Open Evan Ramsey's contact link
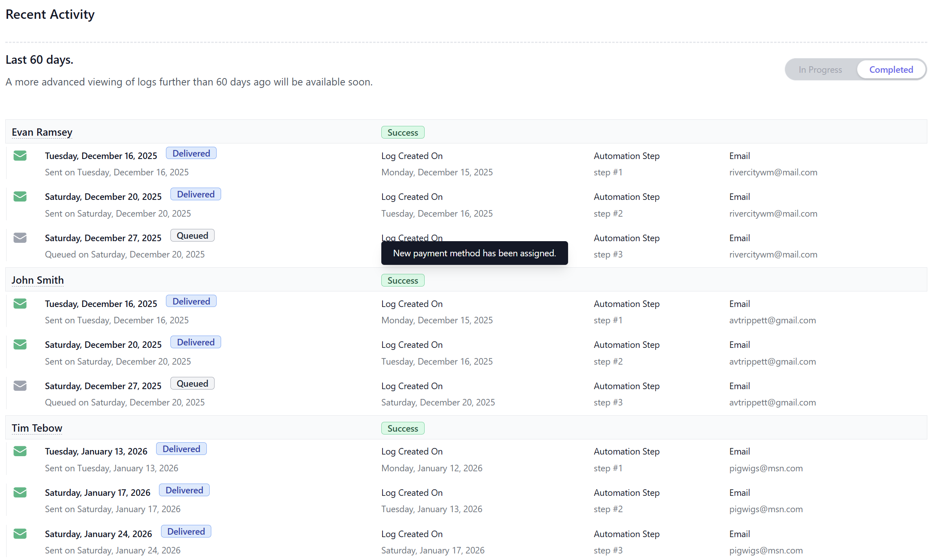931x560 pixels. point(42,132)
